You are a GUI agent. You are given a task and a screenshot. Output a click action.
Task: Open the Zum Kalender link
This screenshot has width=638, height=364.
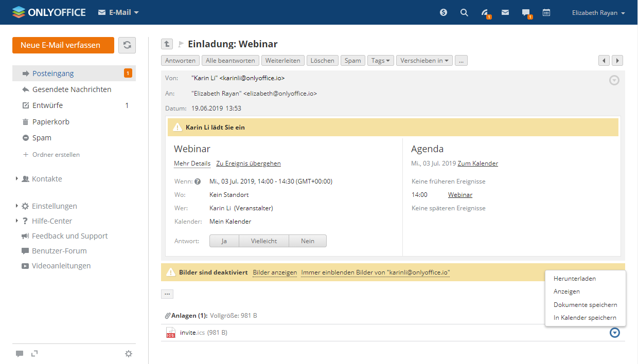pyautogui.click(x=477, y=163)
